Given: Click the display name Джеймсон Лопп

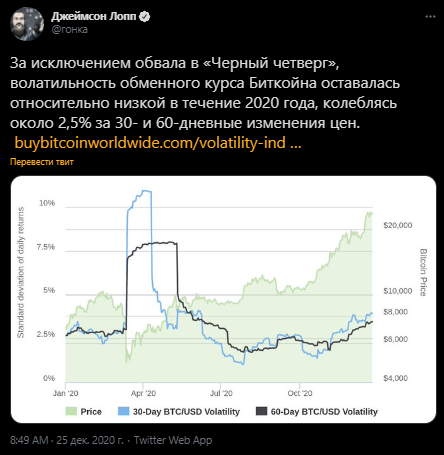Looking at the screenshot, I should click(x=94, y=16).
